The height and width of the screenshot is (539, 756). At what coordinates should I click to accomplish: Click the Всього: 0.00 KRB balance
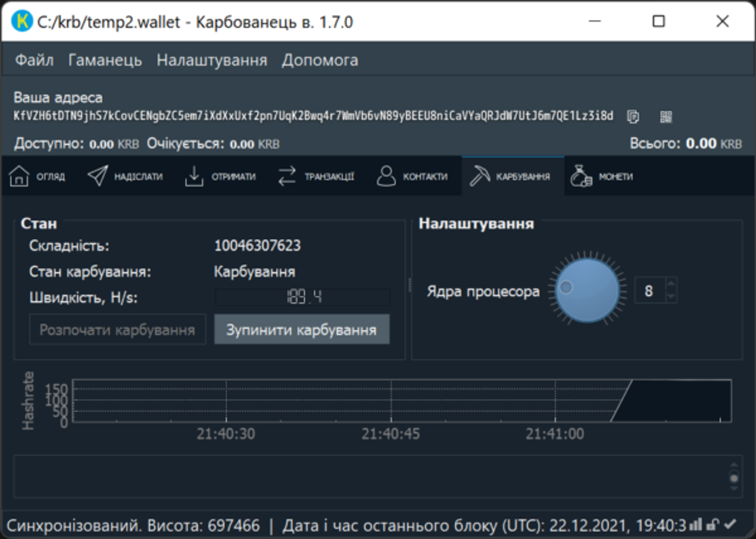[x=686, y=144]
